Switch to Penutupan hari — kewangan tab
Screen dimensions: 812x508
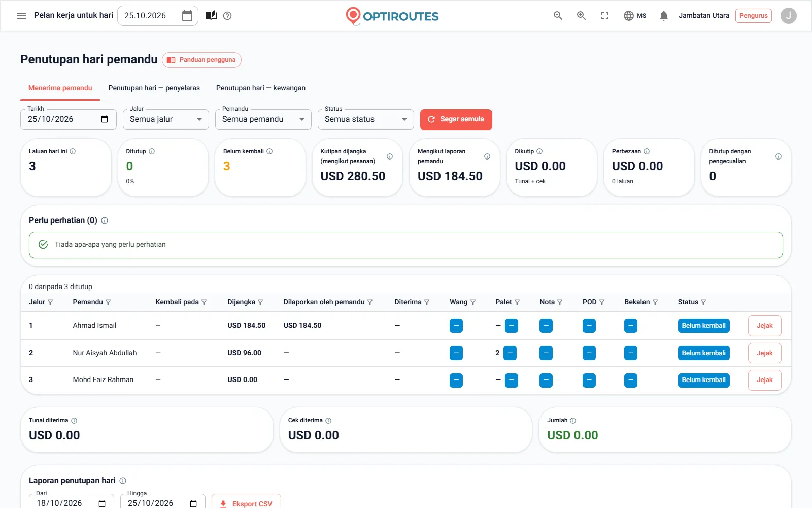click(261, 88)
